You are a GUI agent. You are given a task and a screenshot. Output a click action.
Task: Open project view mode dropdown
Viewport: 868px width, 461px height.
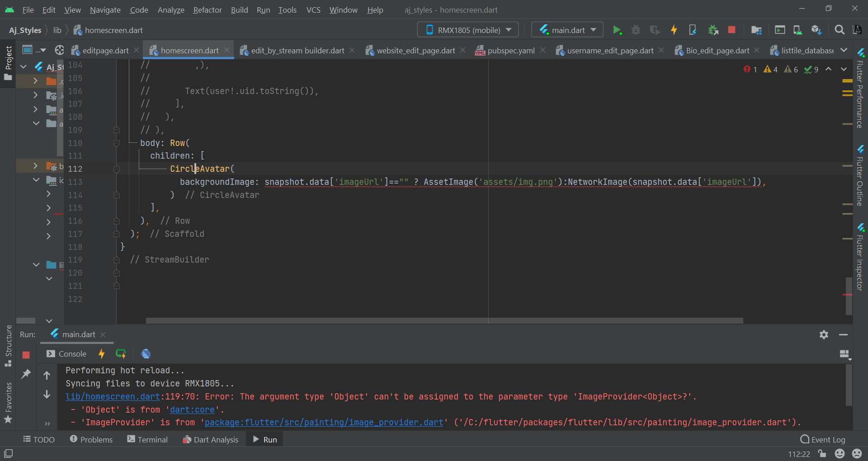click(x=34, y=50)
